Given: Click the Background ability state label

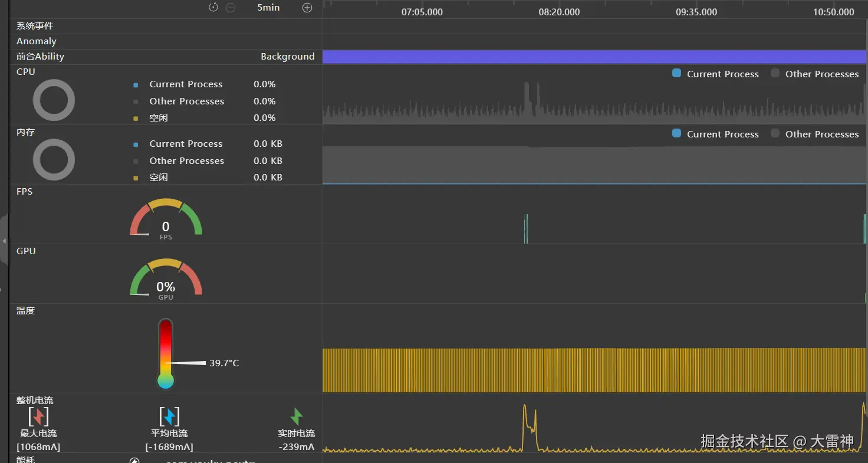Looking at the screenshot, I should tap(288, 57).
